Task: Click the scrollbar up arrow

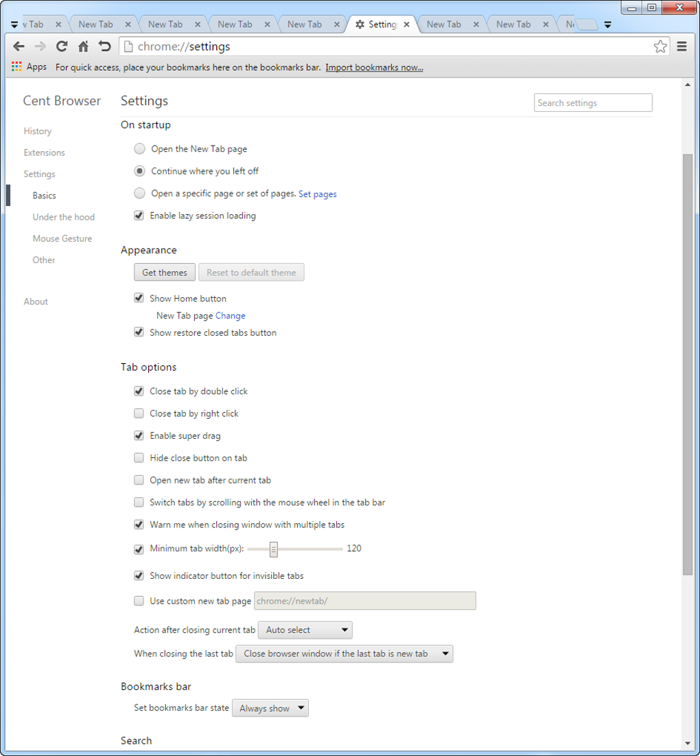Action: (688, 85)
